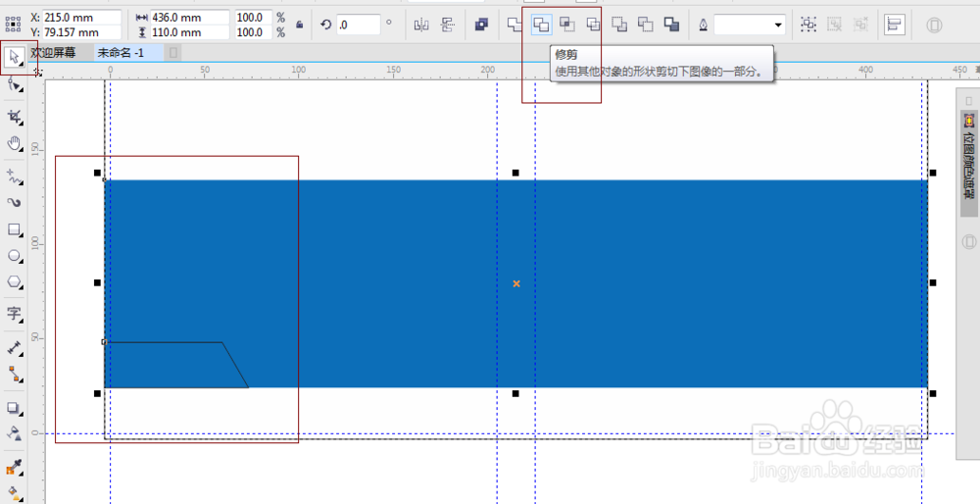Click the Back minus front icon
The image size is (980, 504).
[x=646, y=25]
